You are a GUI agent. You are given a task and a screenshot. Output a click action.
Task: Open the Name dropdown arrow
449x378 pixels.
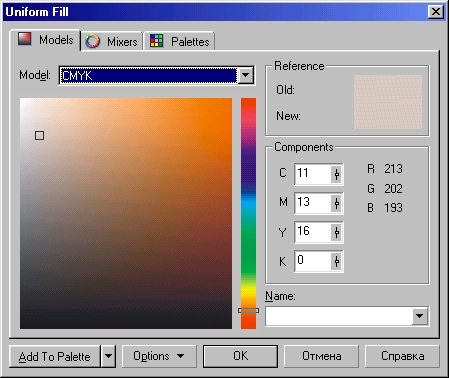420,316
